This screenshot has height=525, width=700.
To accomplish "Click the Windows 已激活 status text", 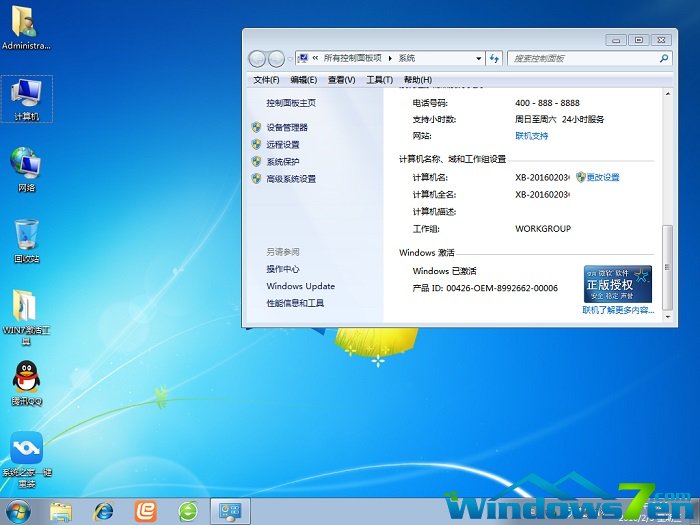I will click(x=444, y=271).
